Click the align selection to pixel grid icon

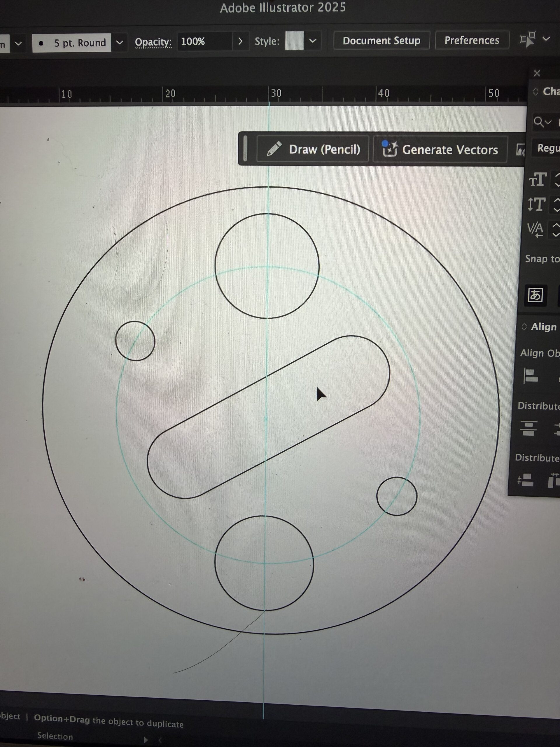[x=528, y=40]
